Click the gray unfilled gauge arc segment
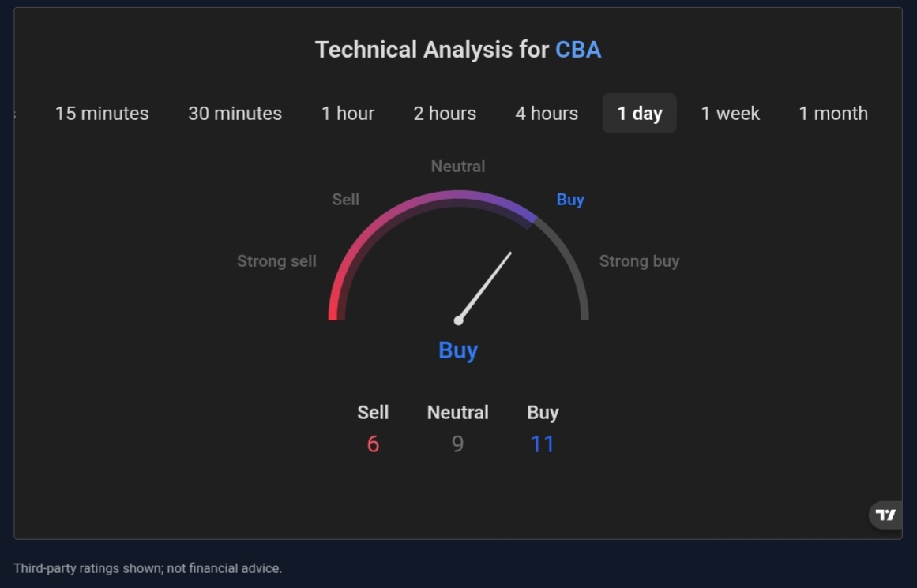The height and width of the screenshot is (588, 917). pyautogui.click(x=574, y=268)
